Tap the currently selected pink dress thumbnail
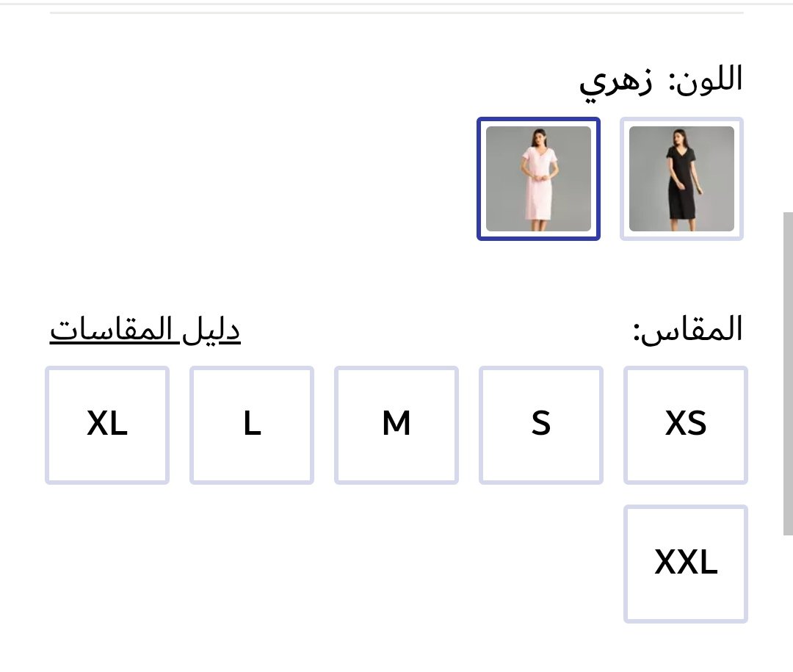Viewport: 793px width, 672px height. [x=538, y=178]
